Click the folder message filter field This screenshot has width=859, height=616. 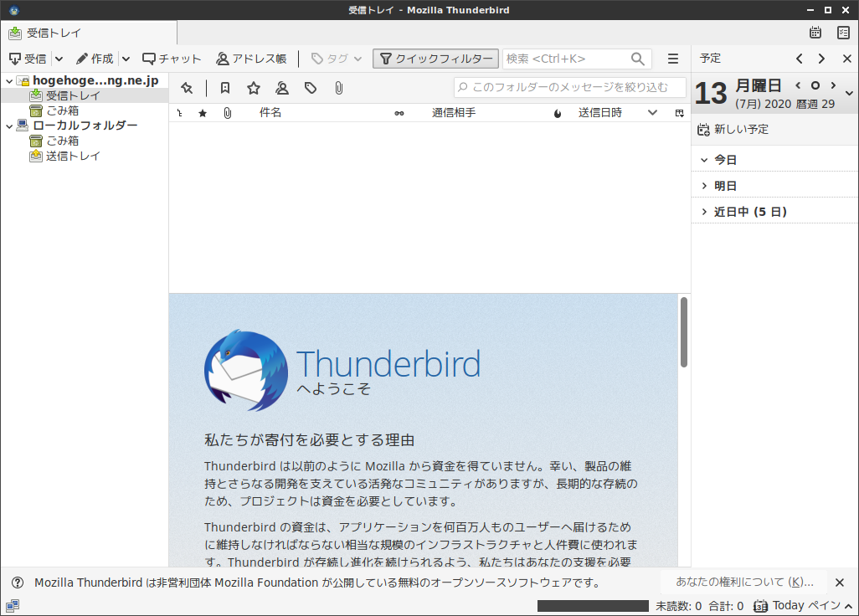[x=570, y=88]
